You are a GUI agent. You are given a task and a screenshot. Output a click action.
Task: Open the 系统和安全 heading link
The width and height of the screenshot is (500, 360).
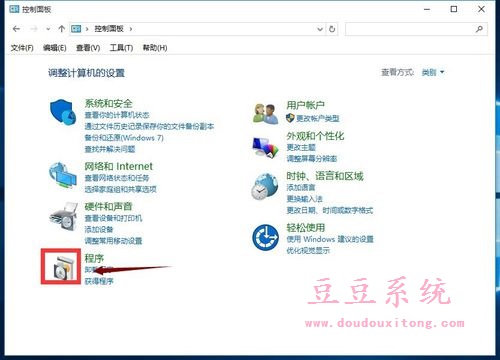108,103
